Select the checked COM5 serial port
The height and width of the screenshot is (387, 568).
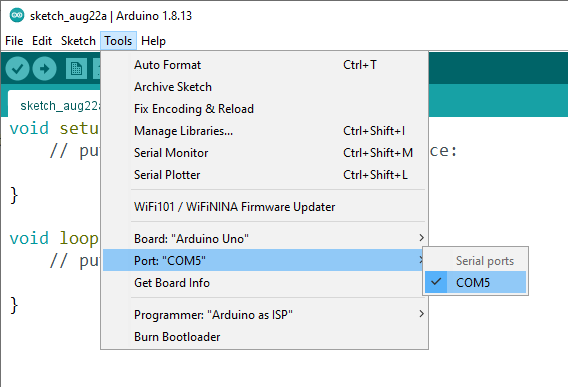[475, 282]
